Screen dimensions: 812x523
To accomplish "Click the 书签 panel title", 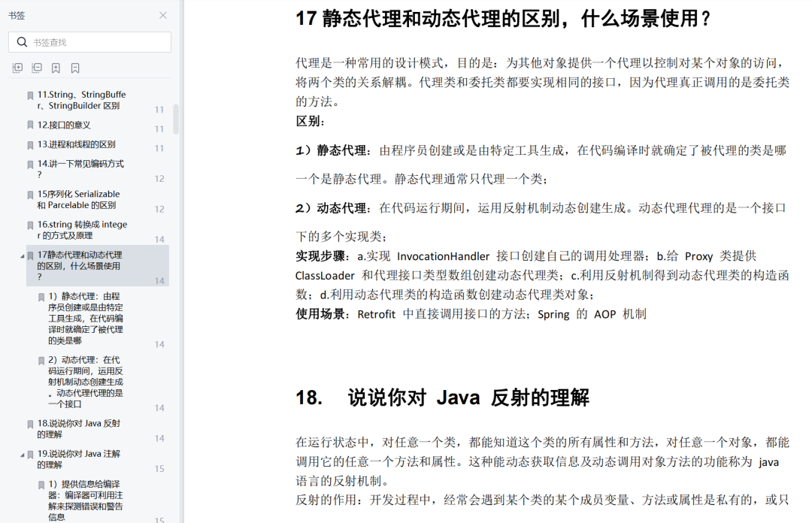I will coord(17,16).
